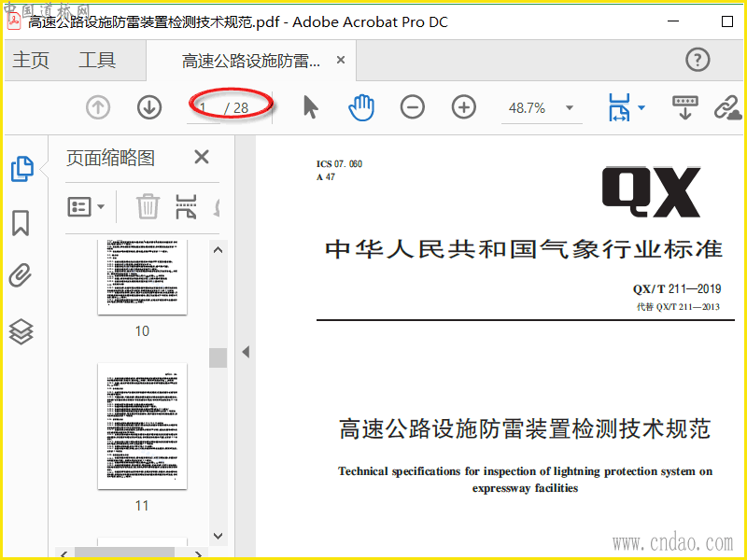
Task: Click the QX/T 211—2019 standard number
Action: click(x=676, y=288)
